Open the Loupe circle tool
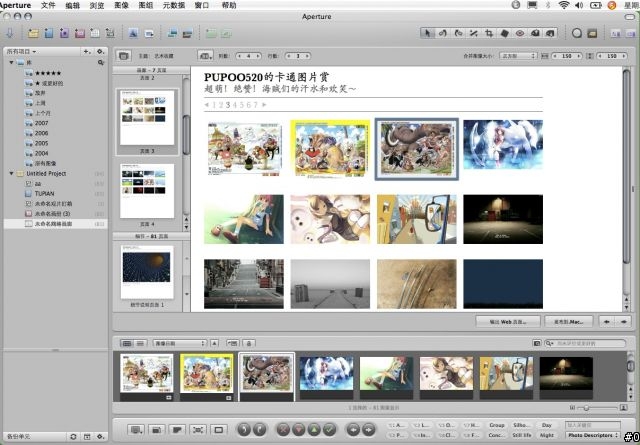 (576, 33)
